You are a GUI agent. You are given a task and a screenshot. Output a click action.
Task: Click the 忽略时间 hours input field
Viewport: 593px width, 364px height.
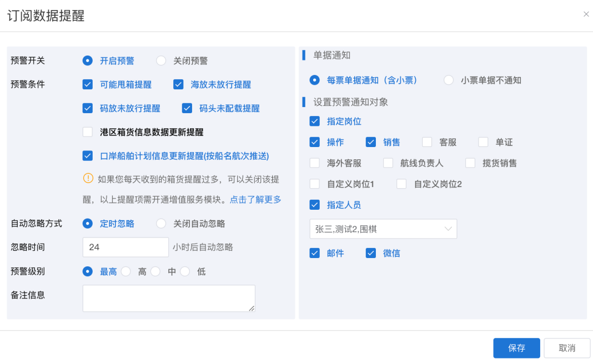[x=125, y=247]
